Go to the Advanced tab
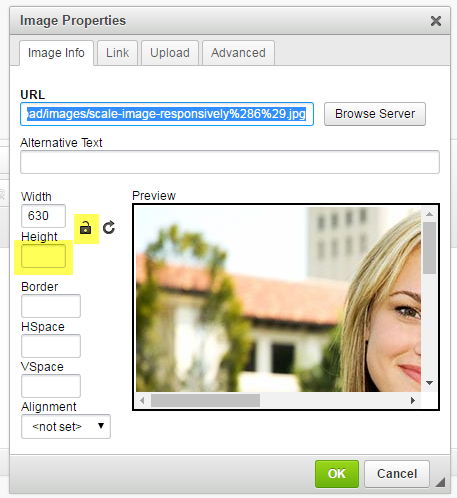 tap(238, 53)
